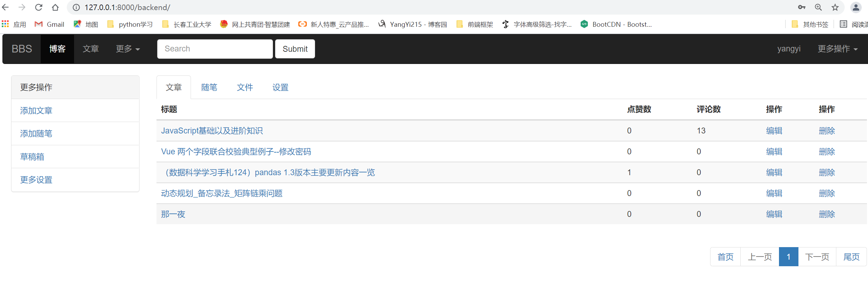The width and height of the screenshot is (868, 285).
Task: Click 删除 for Vue article row
Action: [827, 152]
